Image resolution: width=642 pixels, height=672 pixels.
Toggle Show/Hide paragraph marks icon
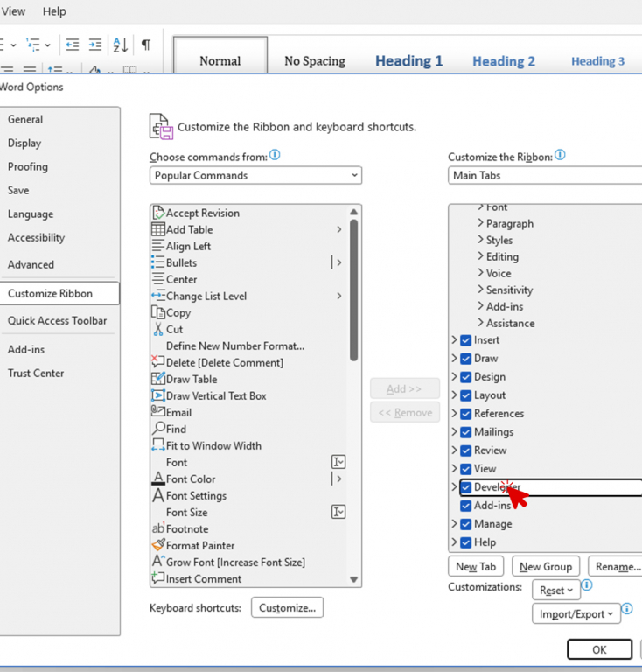point(145,45)
